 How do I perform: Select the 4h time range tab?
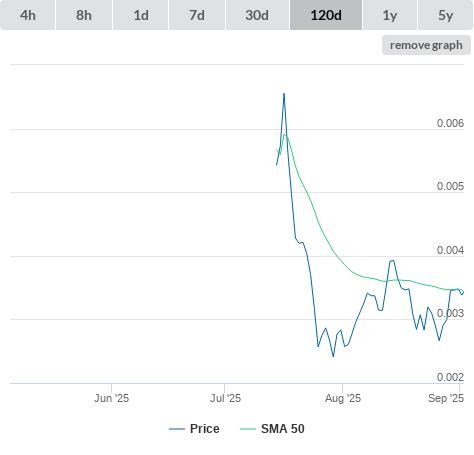click(28, 15)
